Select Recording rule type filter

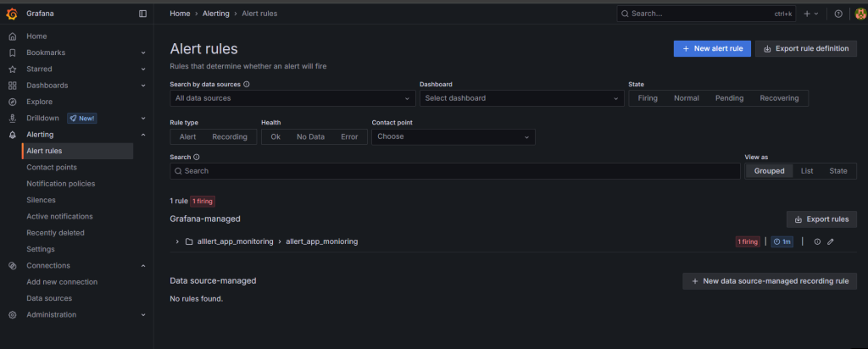(230, 137)
